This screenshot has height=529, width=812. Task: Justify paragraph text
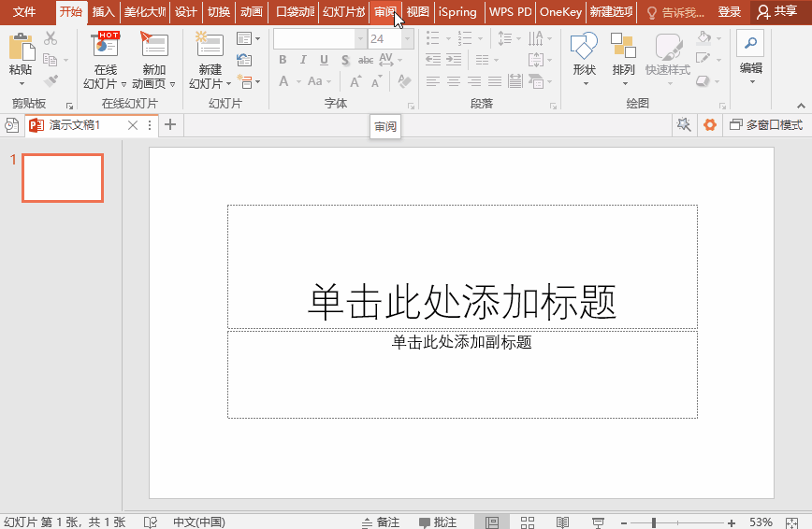point(495,81)
